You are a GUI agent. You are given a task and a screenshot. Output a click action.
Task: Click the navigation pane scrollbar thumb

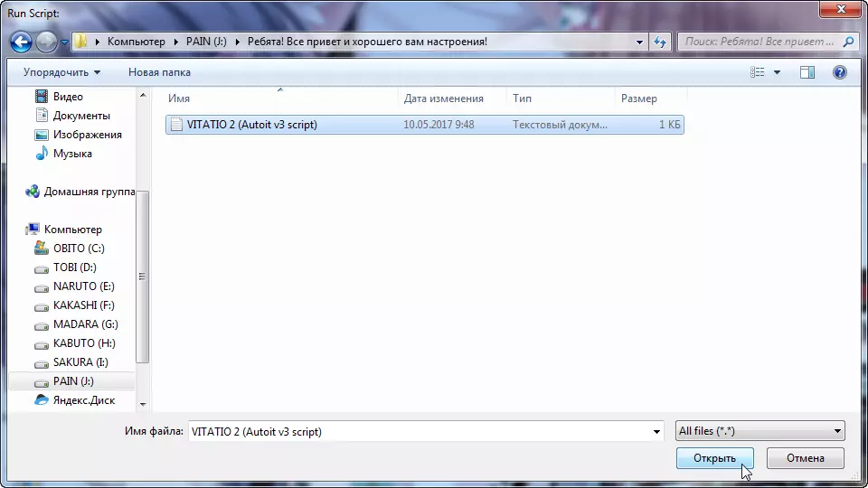pos(143,277)
